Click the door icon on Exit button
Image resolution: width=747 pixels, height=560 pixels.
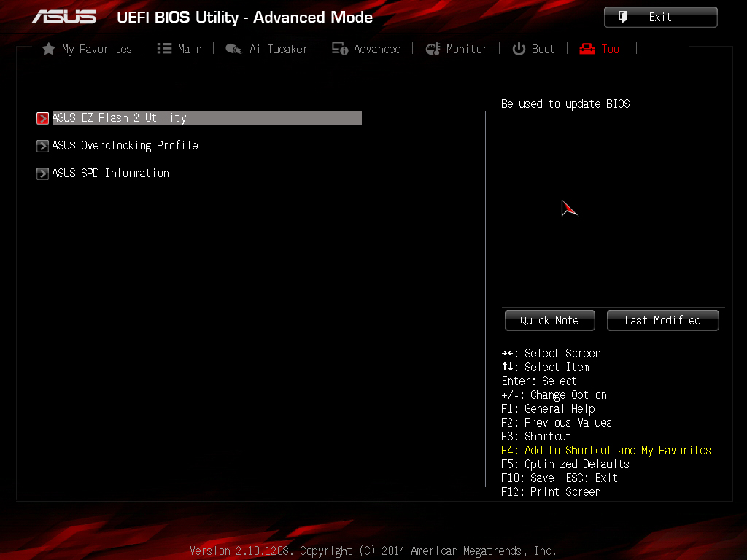(623, 17)
